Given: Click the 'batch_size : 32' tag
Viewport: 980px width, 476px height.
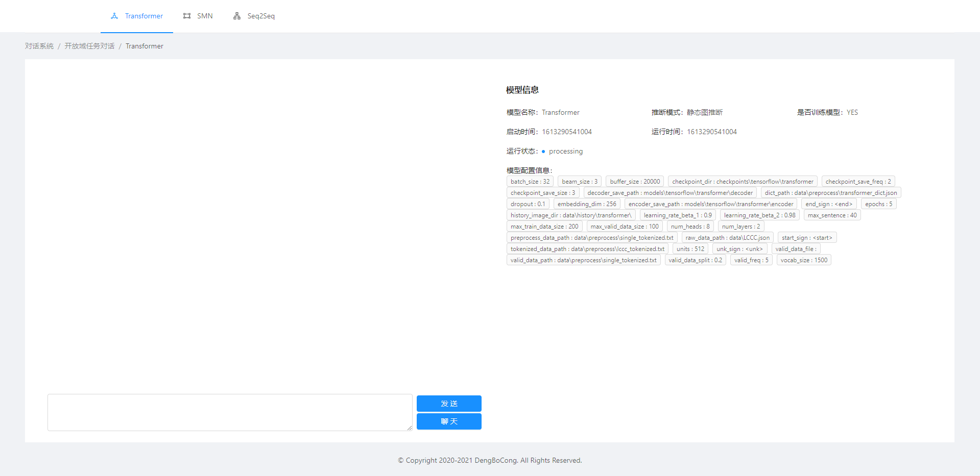Looking at the screenshot, I should (x=530, y=182).
